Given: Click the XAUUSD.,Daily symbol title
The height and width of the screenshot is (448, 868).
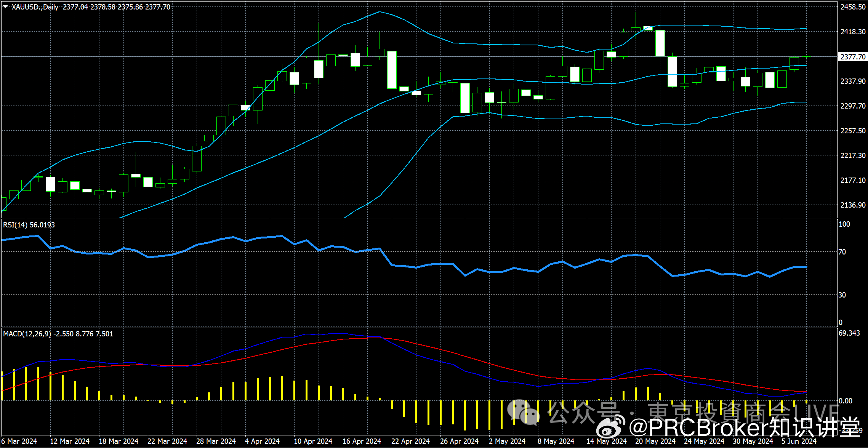Looking at the screenshot, I should (35, 7).
